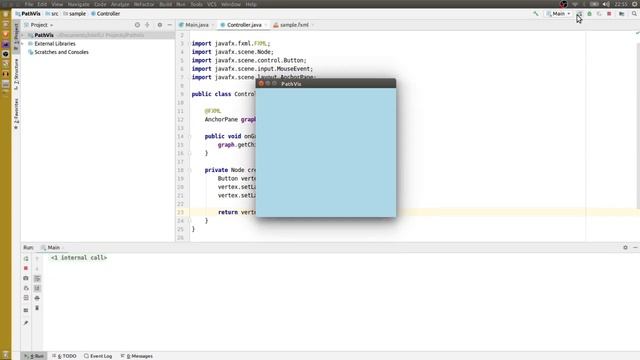Switch to the sample.fxml editor tab
The width and height of the screenshot is (640, 360).
[x=294, y=25]
